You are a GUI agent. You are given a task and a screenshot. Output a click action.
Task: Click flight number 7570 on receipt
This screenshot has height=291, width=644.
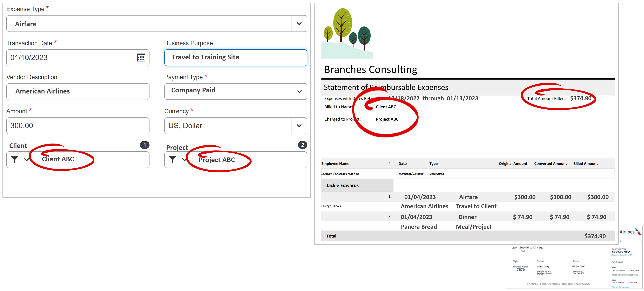click(521, 270)
